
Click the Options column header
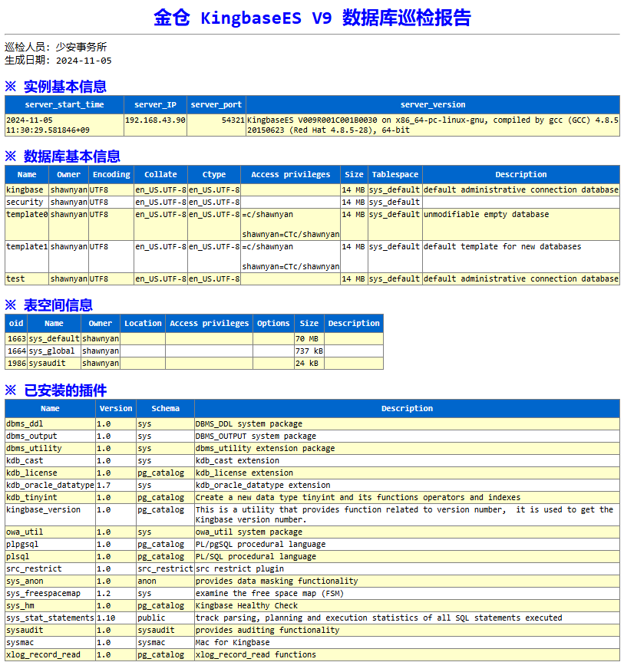[x=273, y=323]
